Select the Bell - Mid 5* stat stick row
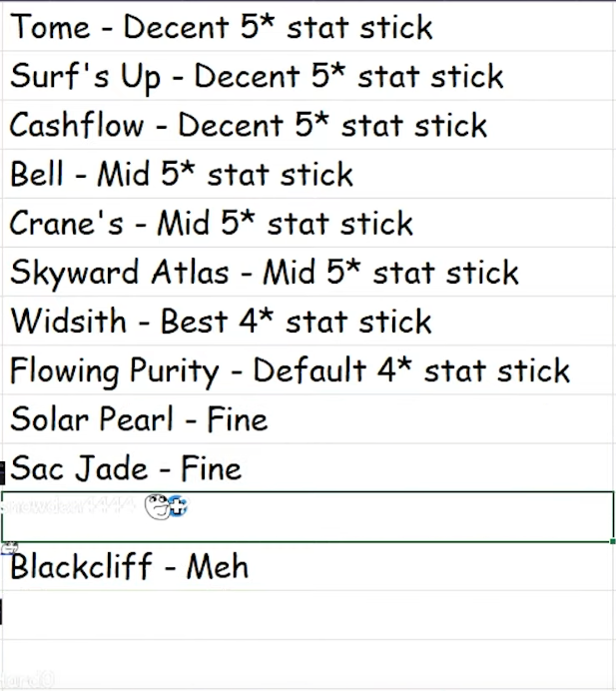The height and width of the screenshot is (691, 616). pyautogui.click(x=308, y=174)
